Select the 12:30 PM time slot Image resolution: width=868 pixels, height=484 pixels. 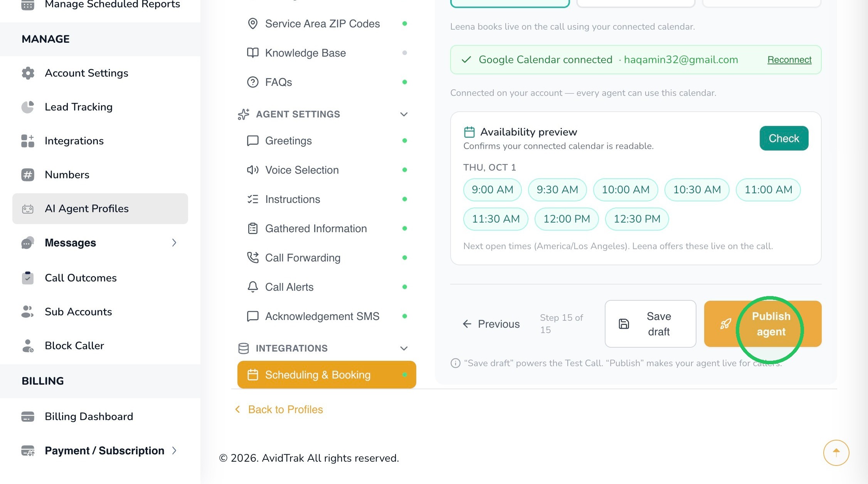(637, 219)
